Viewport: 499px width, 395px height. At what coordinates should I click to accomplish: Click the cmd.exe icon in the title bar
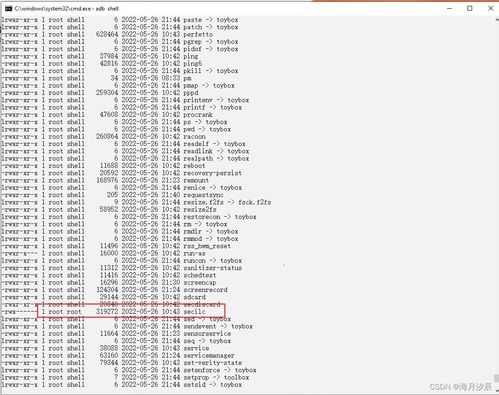pyautogui.click(x=8, y=8)
